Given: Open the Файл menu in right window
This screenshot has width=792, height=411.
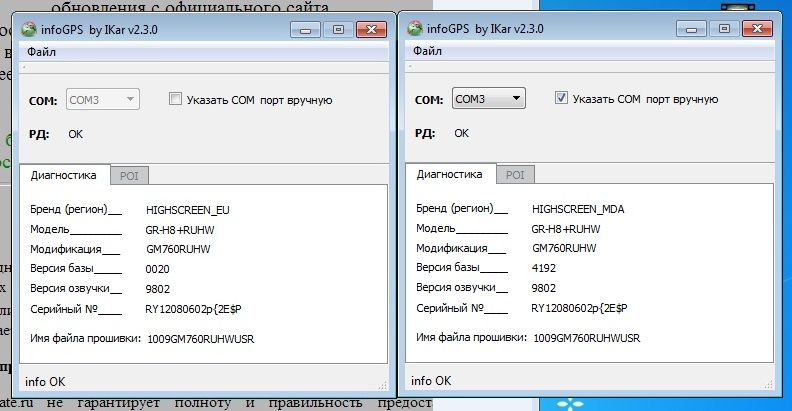Looking at the screenshot, I should (x=428, y=51).
